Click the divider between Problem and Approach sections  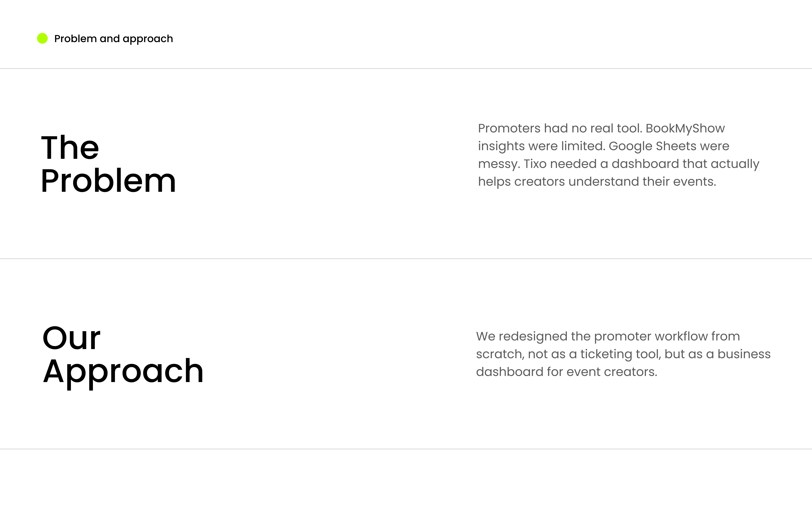tap(406, 259)
